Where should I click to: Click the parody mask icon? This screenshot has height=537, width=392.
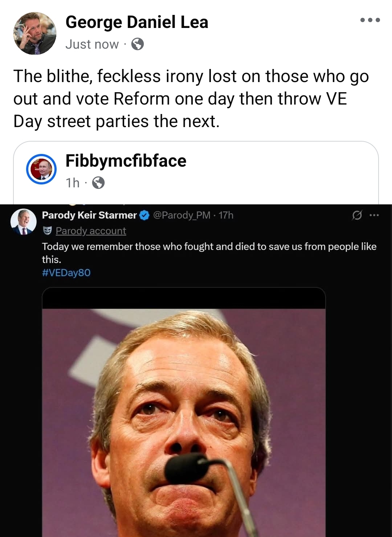(47, 231)
